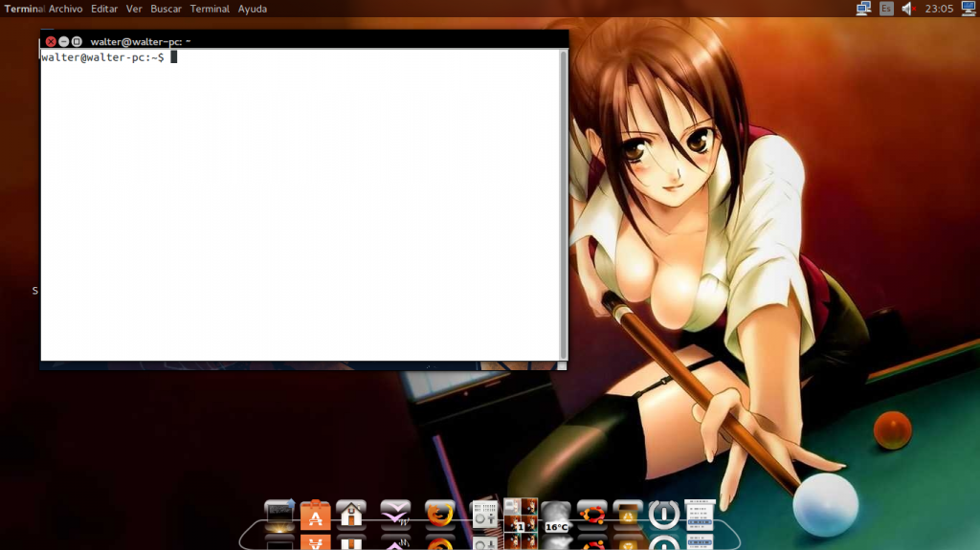980x550 pixels.
Task: Click the Ubuntu logo dock icon
Action: [x=591, y=515]
